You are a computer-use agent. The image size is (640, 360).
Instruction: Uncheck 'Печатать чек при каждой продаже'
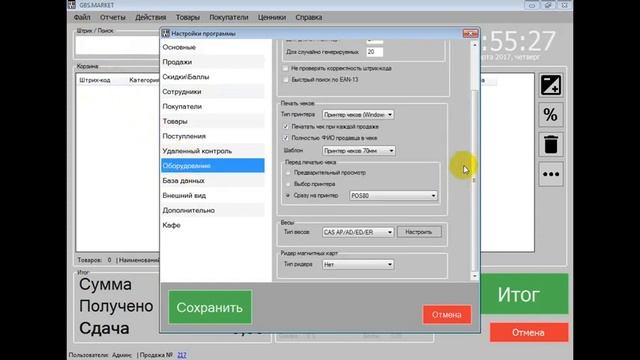pyautogui.click(x=286, y=127)
